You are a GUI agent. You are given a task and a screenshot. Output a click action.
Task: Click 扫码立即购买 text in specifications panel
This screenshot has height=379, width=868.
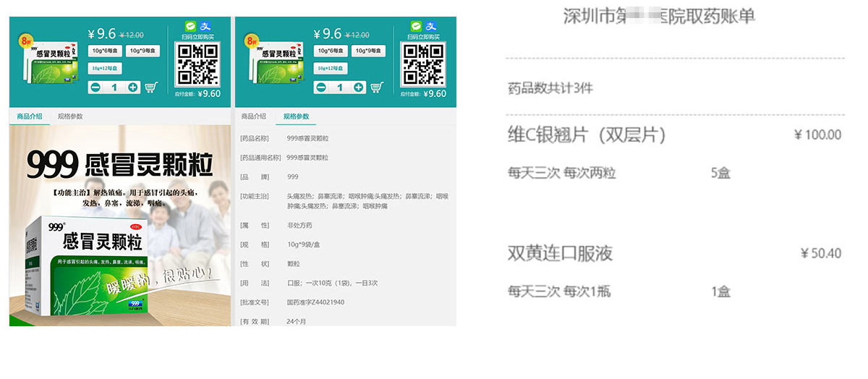click(423, 36)
